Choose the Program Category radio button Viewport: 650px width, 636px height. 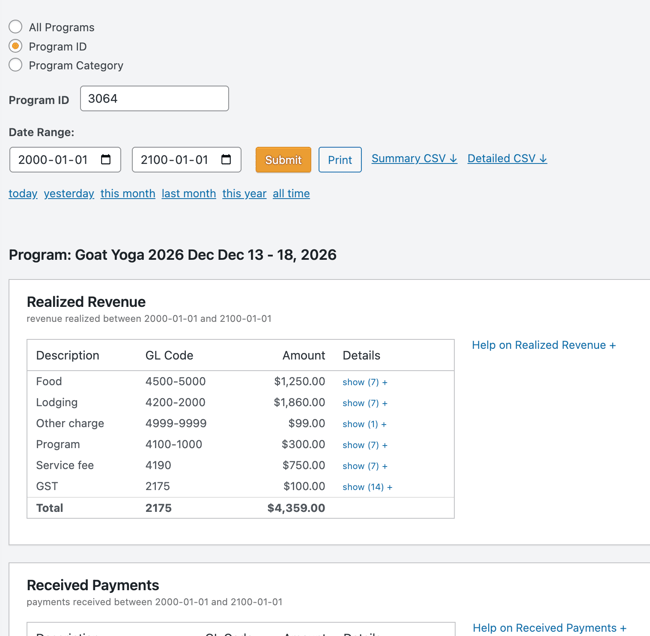(x=16, y=65)
